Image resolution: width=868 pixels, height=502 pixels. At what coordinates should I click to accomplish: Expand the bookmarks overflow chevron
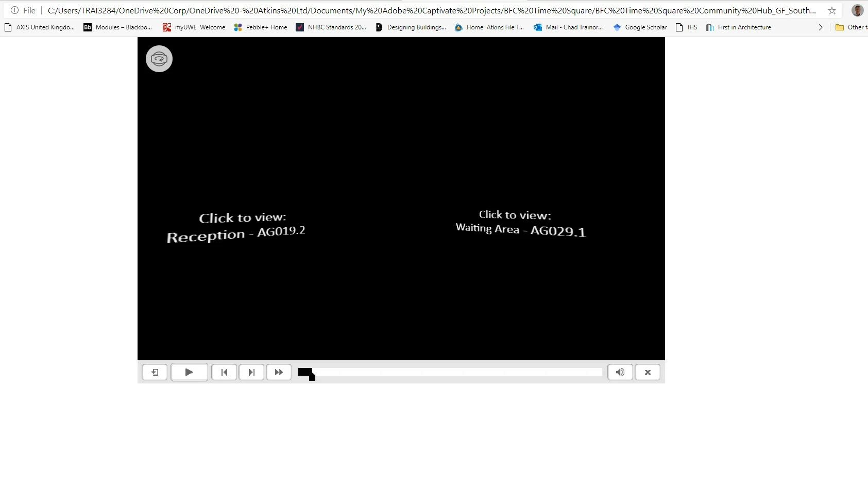click(x=821, y=27)
